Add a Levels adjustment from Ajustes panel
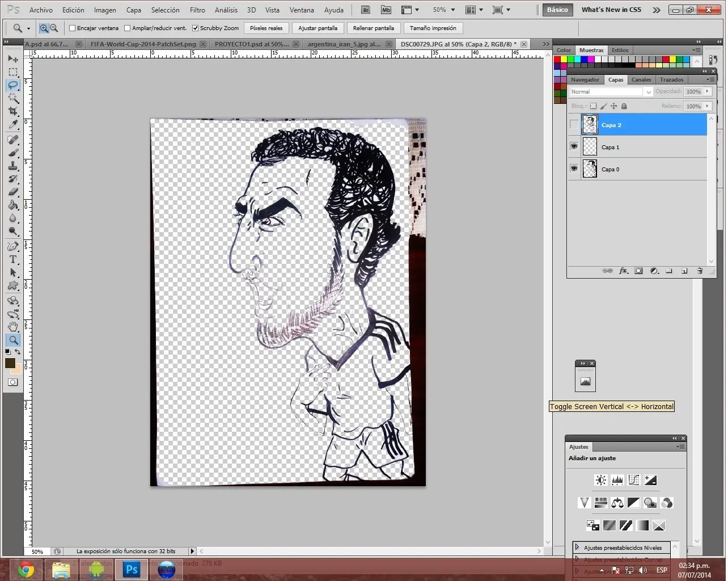Image resolution: width=728 pixels, height=581 pixels. (x=617, y=481)
